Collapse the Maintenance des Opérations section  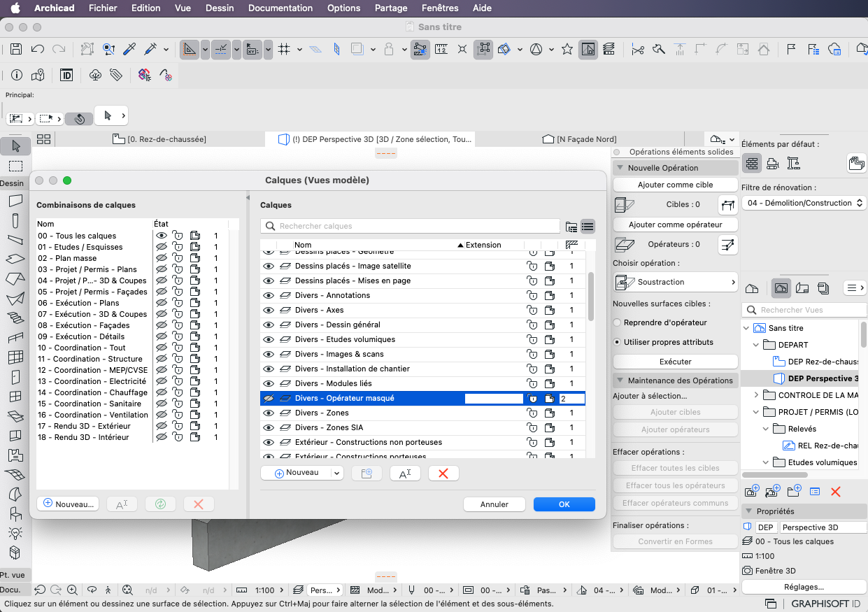(x=620, y=380)
